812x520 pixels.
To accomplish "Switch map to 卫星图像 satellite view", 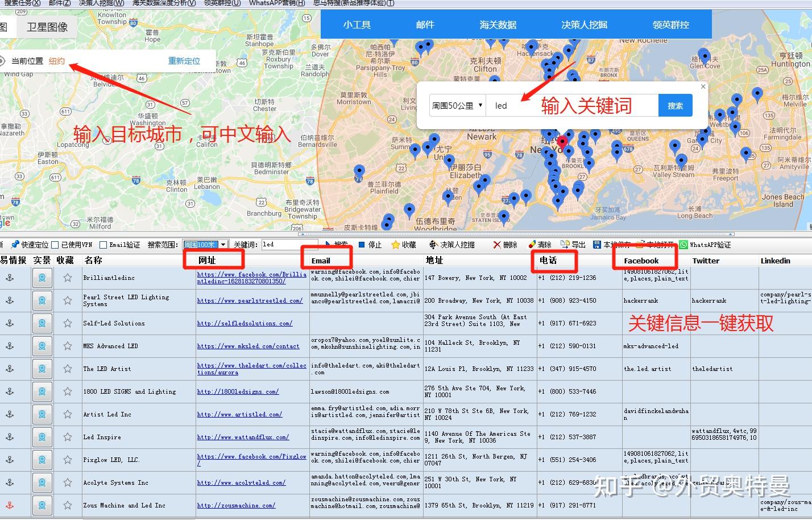I will [48, 27].
